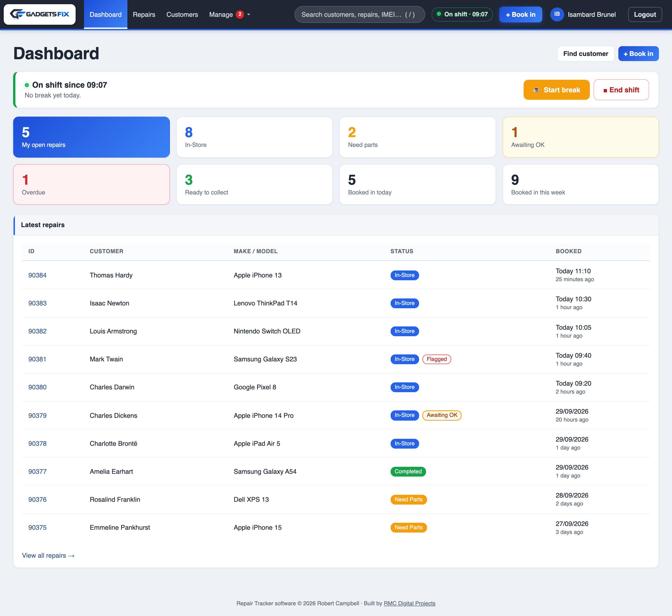Open the Ready to collect card
Image resolution: width=672 pixels, height=616 pixels.
[x=255, y=184]
